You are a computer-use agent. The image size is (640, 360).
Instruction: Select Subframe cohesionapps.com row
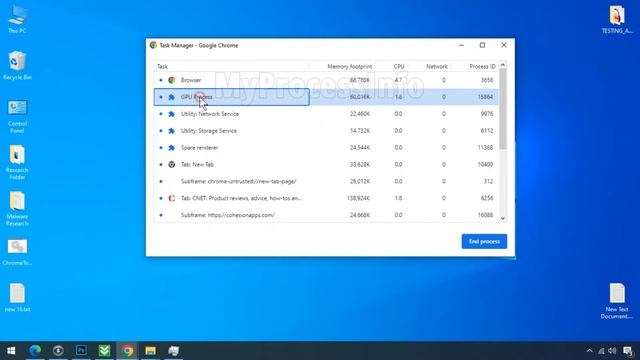click(x=326, y=215)
